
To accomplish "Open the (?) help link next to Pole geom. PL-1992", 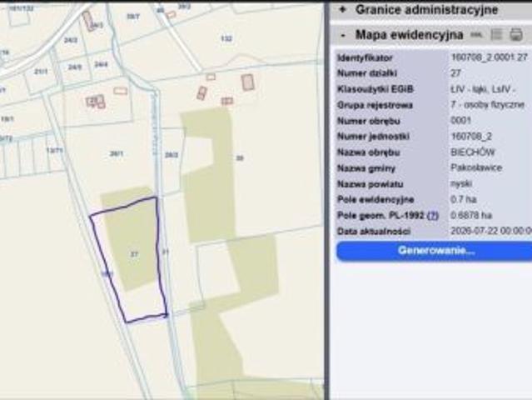I will point(433,215).
